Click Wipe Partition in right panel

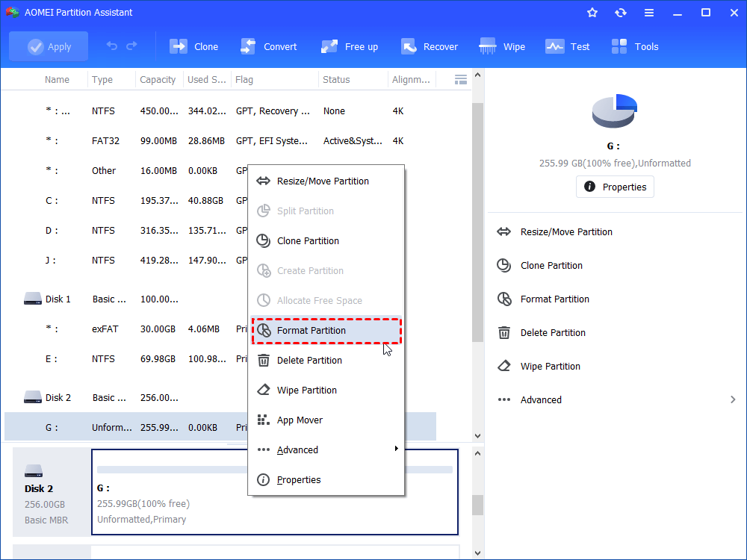coord(551,366)
